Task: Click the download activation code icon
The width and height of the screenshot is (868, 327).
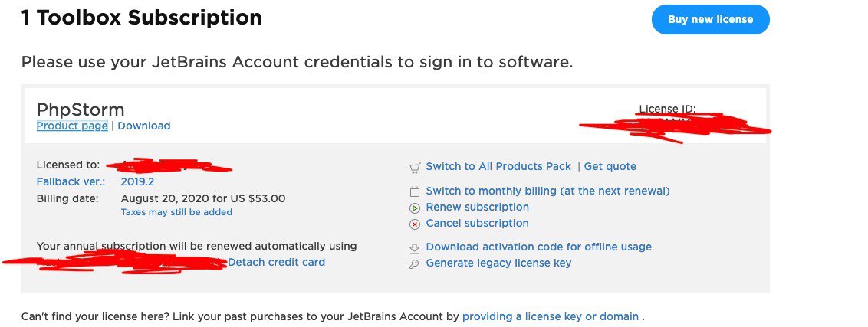Action: [x=415, y=248]
